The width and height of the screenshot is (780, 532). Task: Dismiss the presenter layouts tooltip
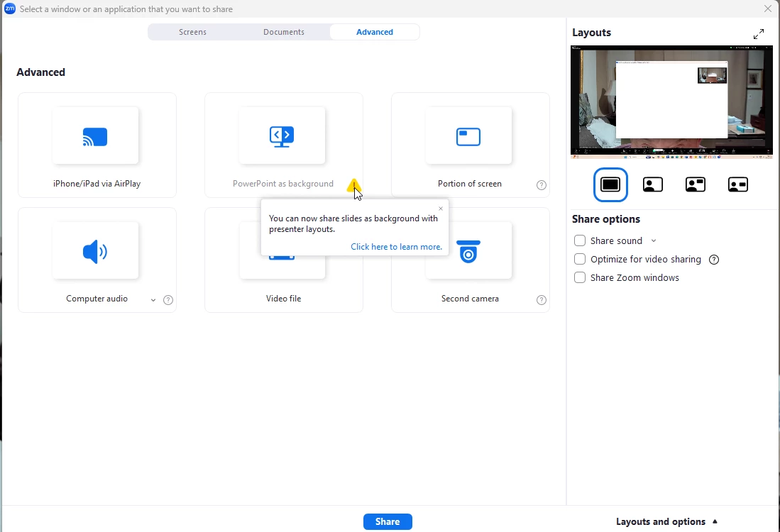click(441, 209)
